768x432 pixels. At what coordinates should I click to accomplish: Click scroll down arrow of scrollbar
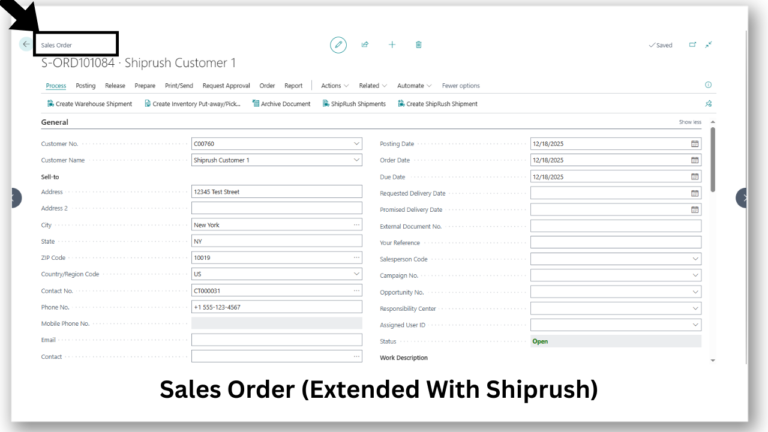(x=713, y=360)
